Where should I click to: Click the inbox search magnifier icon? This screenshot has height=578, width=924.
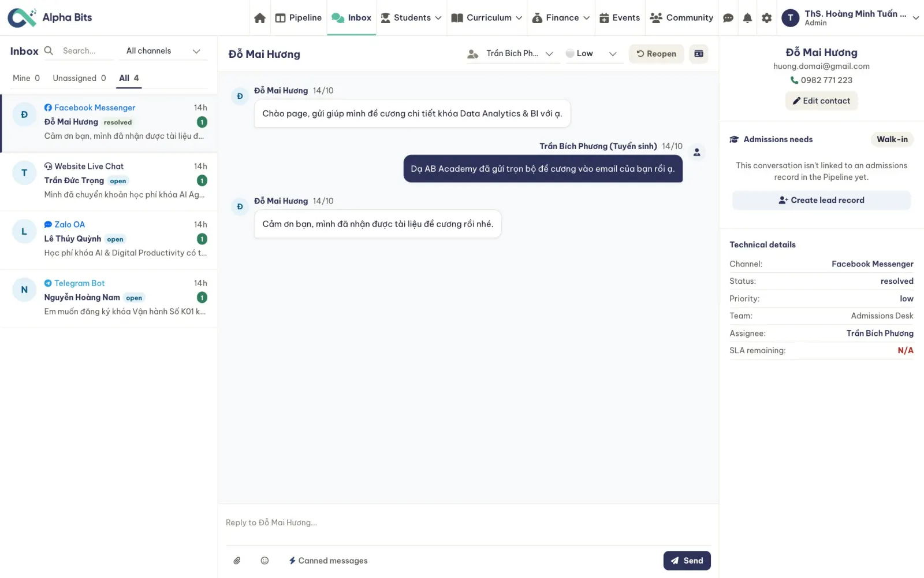coord(49,51)
